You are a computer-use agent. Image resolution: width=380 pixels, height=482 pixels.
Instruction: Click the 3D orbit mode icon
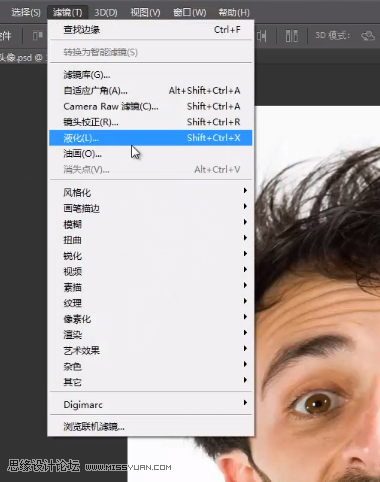point(368,35)
